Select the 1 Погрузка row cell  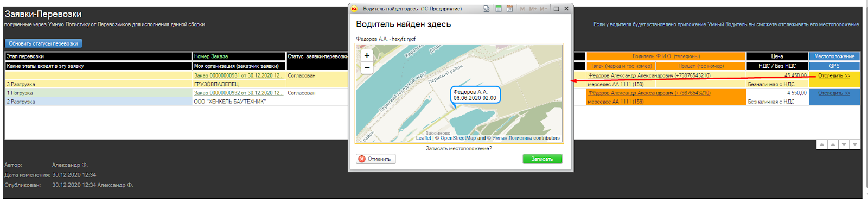click(99, 93)
